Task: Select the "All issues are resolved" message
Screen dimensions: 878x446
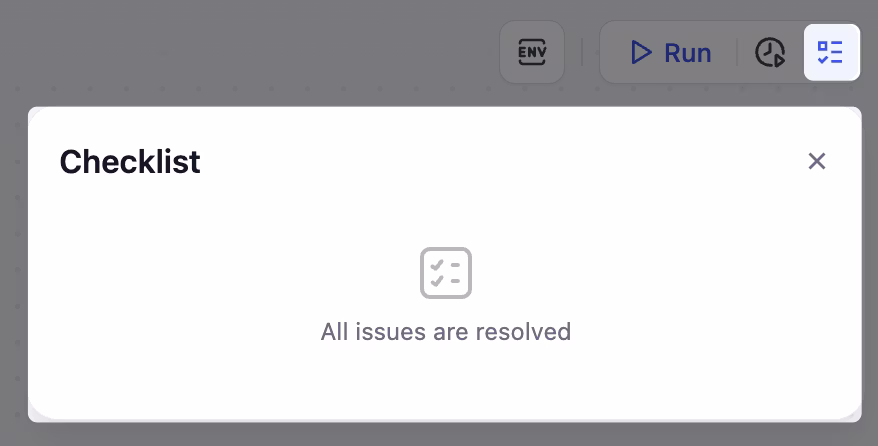Action: pos(446,332)
